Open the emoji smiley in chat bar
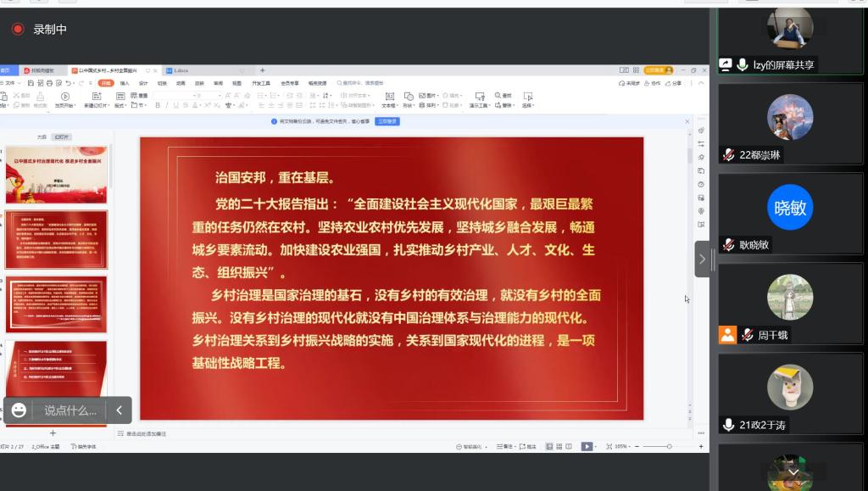 [x=19, y=410]
